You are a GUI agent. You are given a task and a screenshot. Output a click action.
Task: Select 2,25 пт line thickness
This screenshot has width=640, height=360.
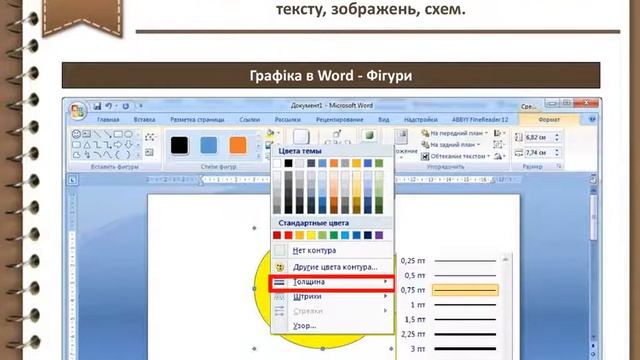tap(449, 334)
